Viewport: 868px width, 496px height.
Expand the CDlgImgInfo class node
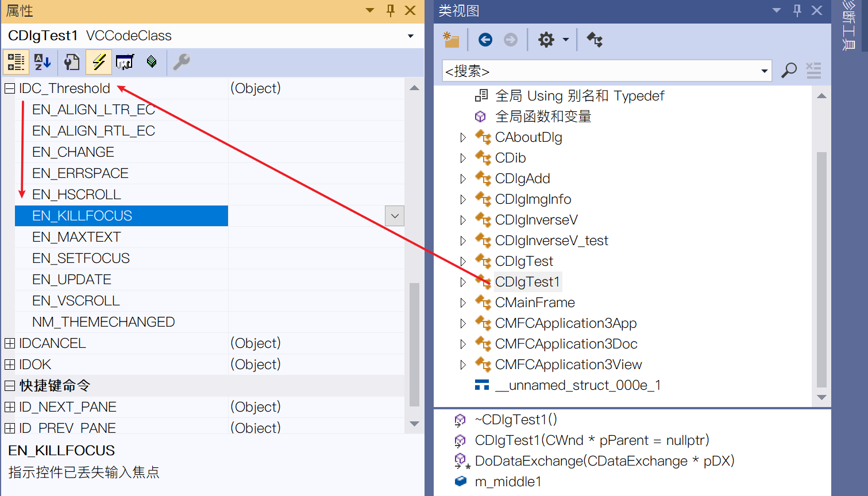click(x=463, y=199)
